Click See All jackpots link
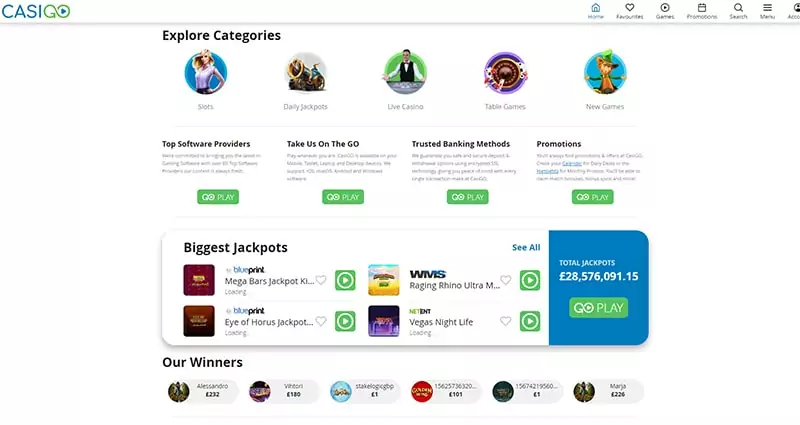 point(526,247)
